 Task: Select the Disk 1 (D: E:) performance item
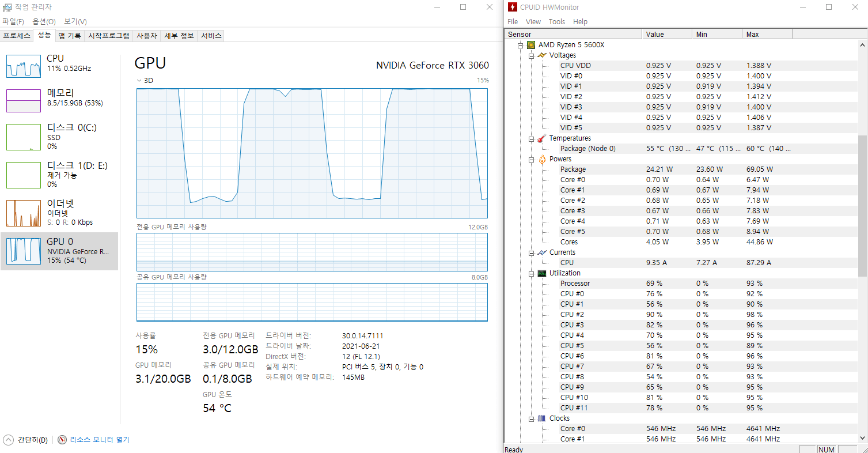(x=59, y=175)
